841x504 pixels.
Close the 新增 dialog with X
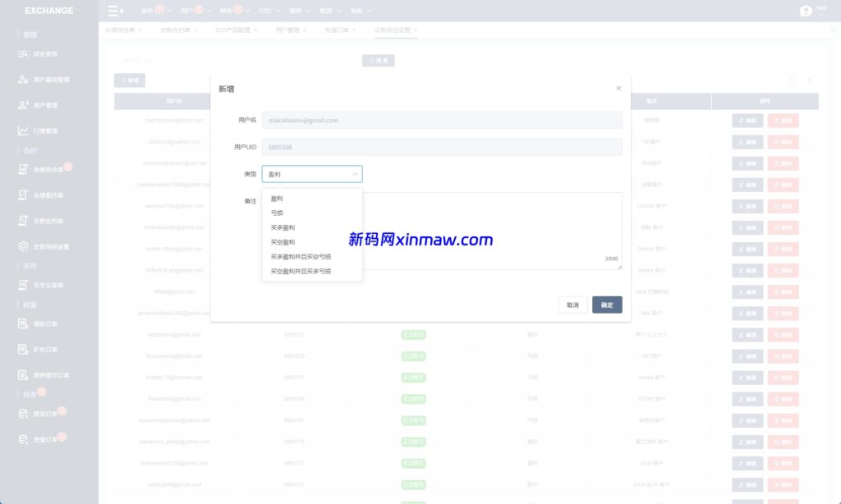tap(618, 88)
